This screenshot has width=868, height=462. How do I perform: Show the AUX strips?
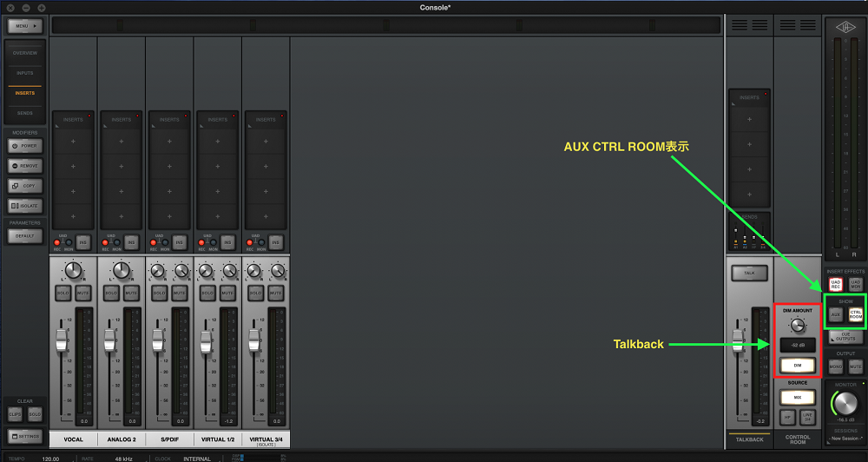836,314
